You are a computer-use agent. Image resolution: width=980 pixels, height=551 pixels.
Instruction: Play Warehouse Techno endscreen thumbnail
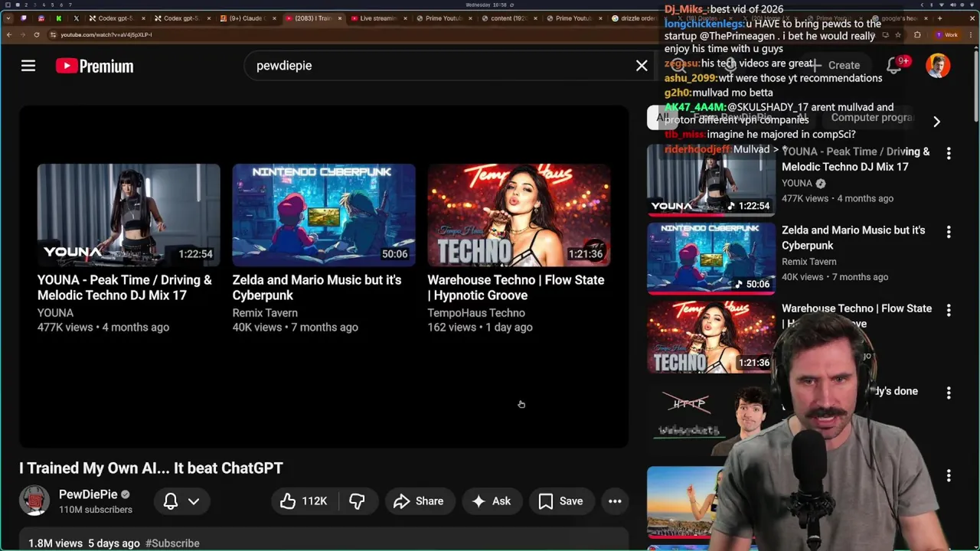click(x=519, y=215)
